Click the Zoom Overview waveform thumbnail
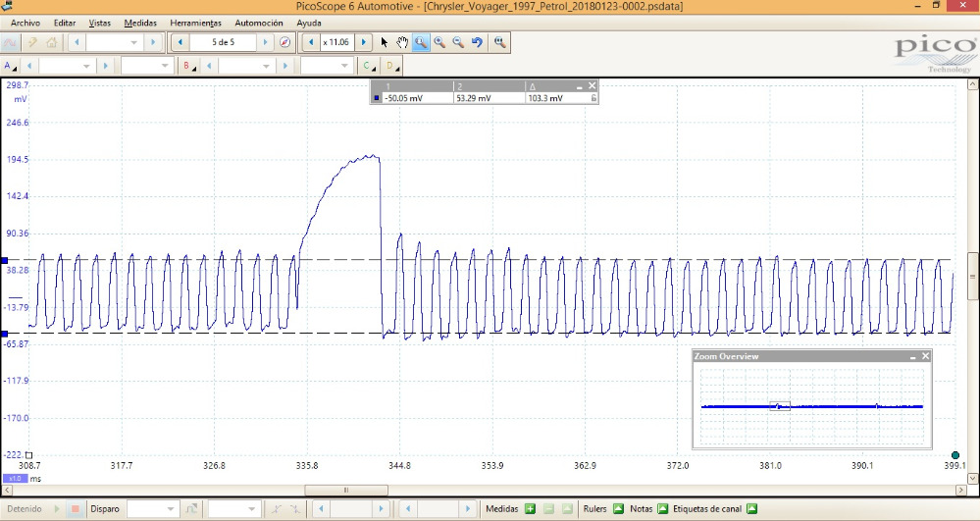The image size is (980, 521). (811, 405)
